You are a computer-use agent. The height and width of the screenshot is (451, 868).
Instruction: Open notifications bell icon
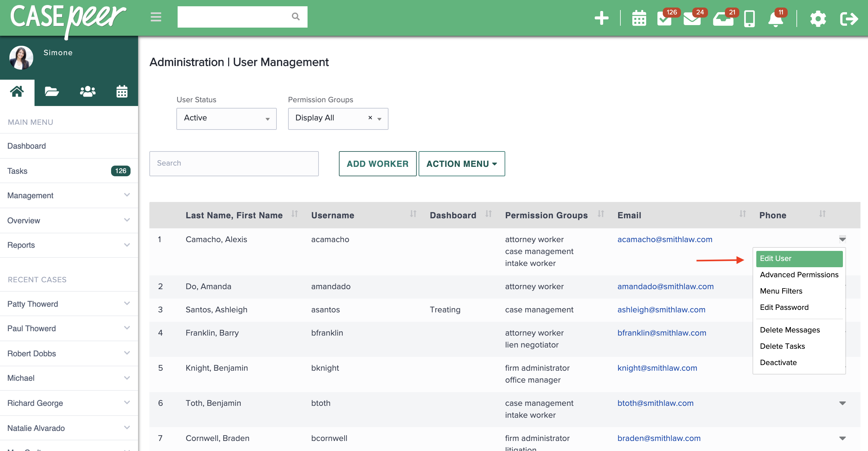pyautogui.click(x=775, y=18)
